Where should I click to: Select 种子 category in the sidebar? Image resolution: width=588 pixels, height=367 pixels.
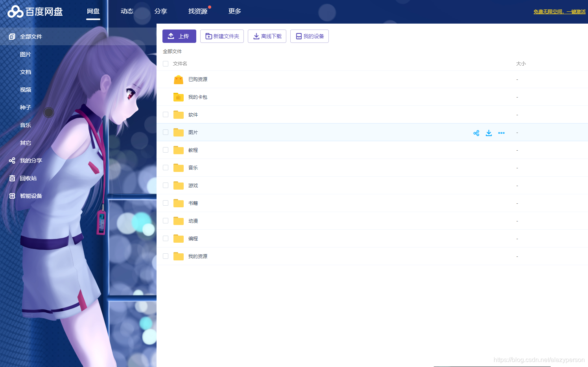tap(26, 107)
